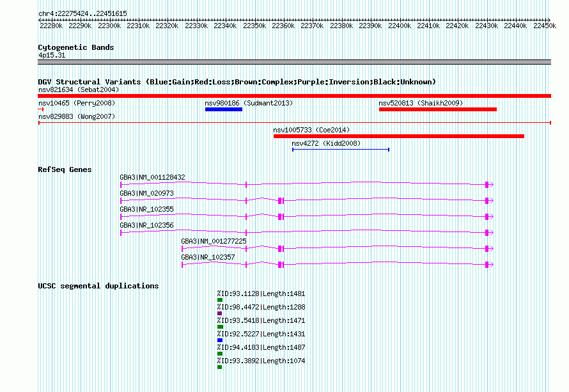Click the 22280k ruler tick label
Screen dimensions: 569x392
51,26
